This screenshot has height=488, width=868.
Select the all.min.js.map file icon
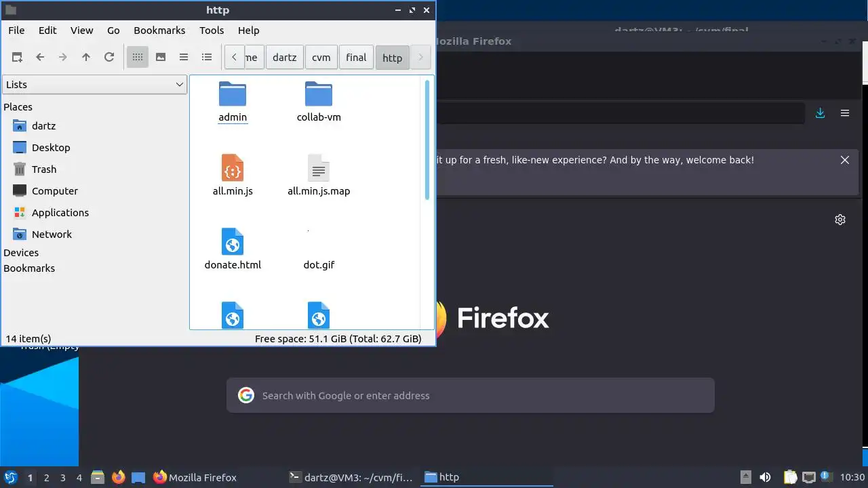click(x=319, y=168)
